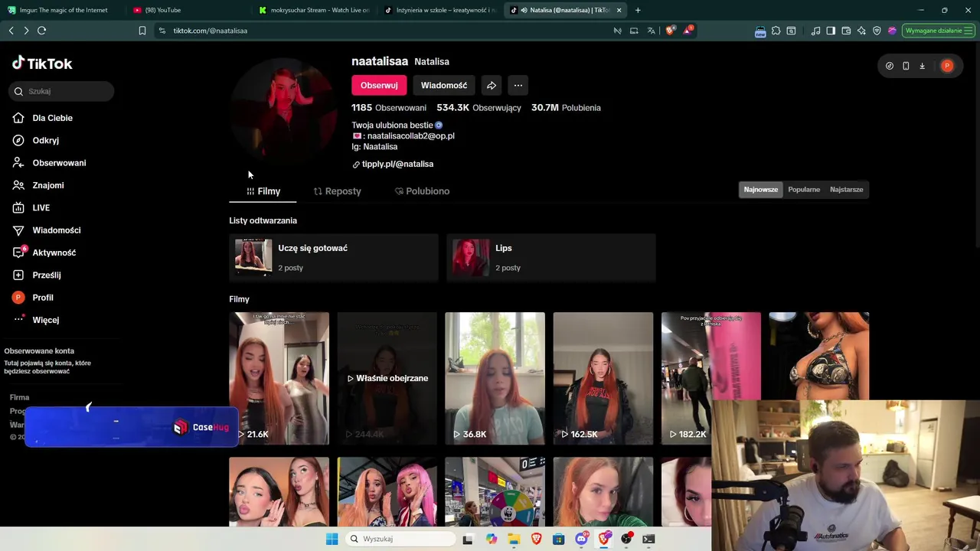980x551 pixels.
Task: Send message via the Wiadomość button
Action: coord(444,85)
